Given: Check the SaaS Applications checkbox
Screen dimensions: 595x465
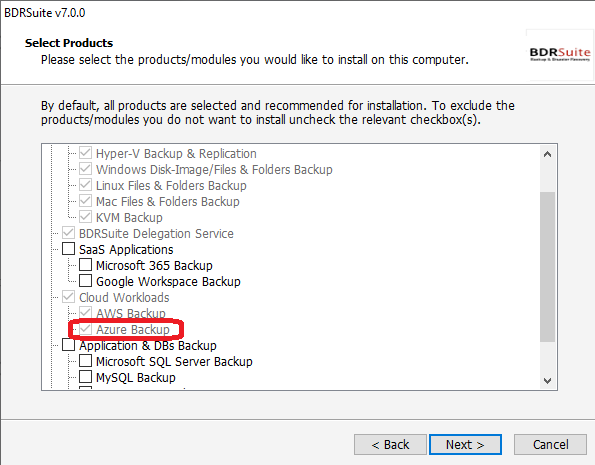Looking at the screenshot, I should pos(68,249).
